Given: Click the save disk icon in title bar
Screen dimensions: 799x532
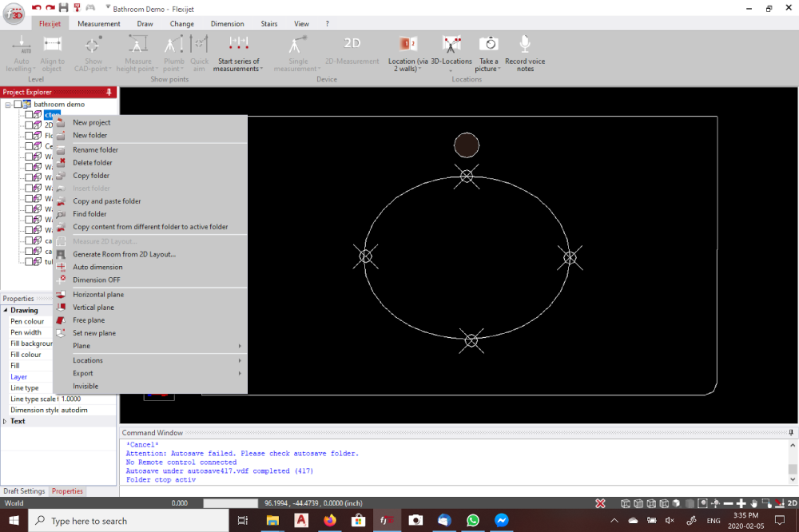Looking at the screenshot, I should pos(63,7).
